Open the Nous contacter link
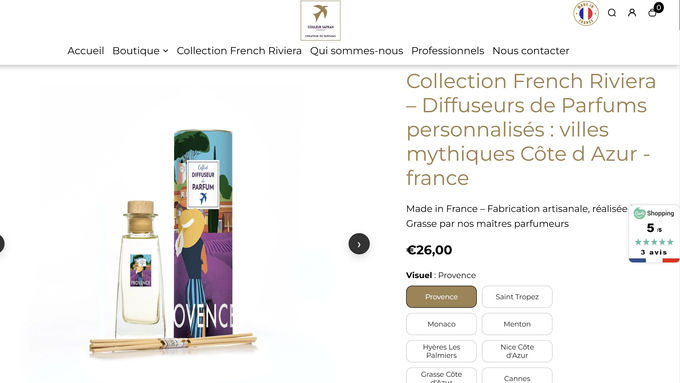This screenshot has width=680, height=383. pos(531,51)
